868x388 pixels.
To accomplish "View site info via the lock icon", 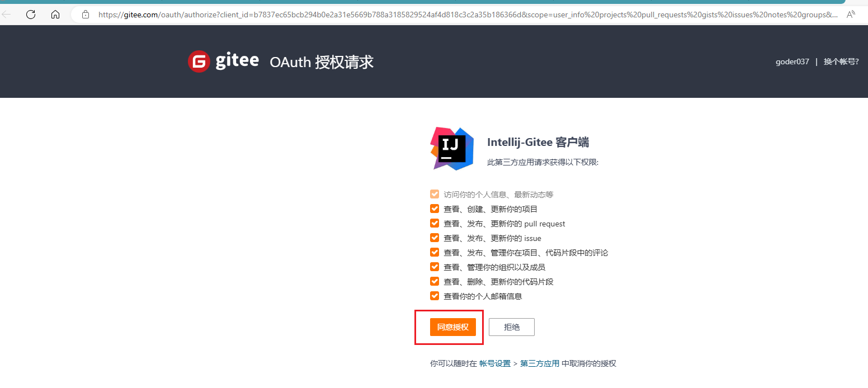I will click(x=86, y=15).
